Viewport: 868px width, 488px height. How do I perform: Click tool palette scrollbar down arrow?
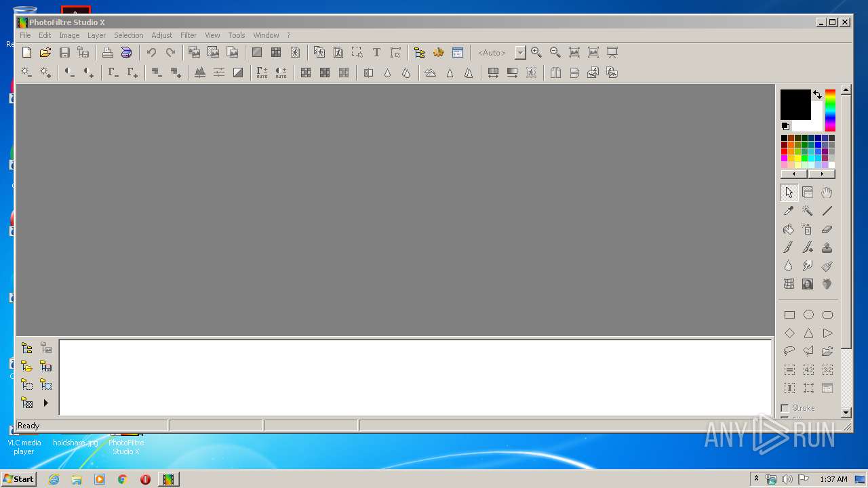tap(846, 411)
